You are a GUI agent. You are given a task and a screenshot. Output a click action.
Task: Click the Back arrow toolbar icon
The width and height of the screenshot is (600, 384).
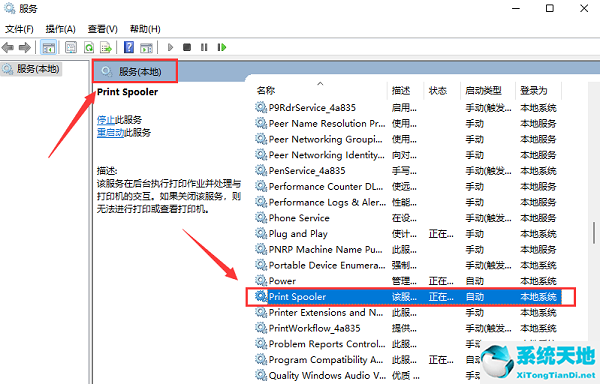click(8, 47)
